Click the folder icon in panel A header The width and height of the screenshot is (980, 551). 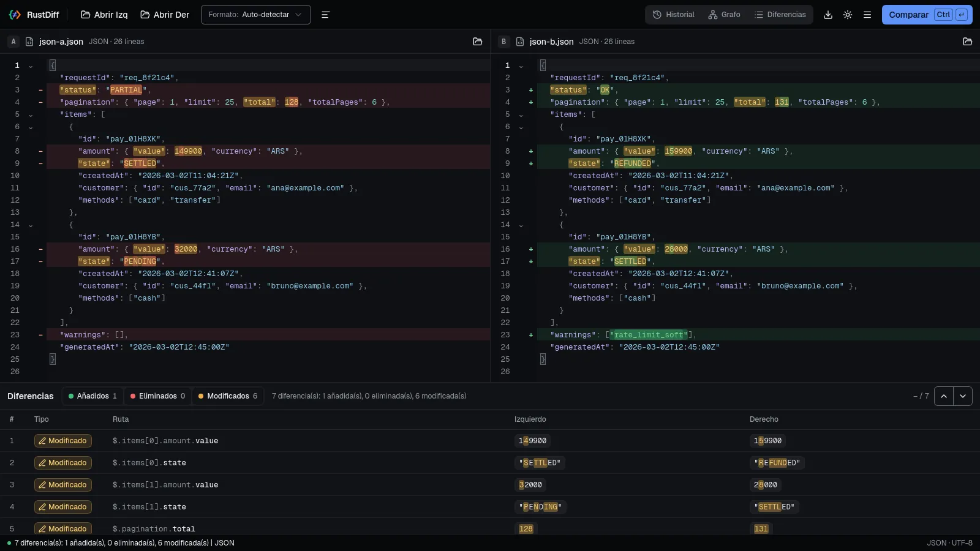coord(478,42)
